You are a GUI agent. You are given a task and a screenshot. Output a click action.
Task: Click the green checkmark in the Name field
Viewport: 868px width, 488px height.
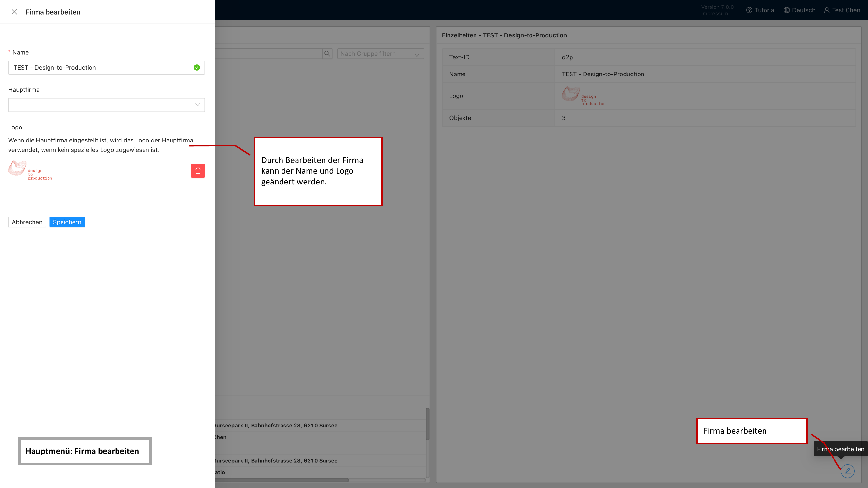197,68
